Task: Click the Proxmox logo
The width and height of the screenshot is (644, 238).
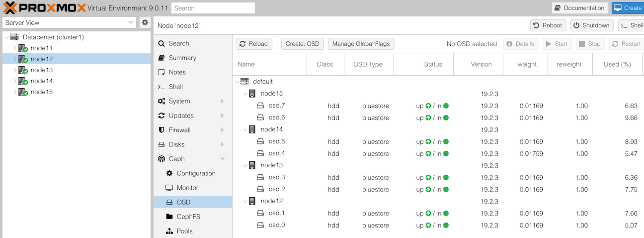Action: pyautogui.click(x=44, y=8)
